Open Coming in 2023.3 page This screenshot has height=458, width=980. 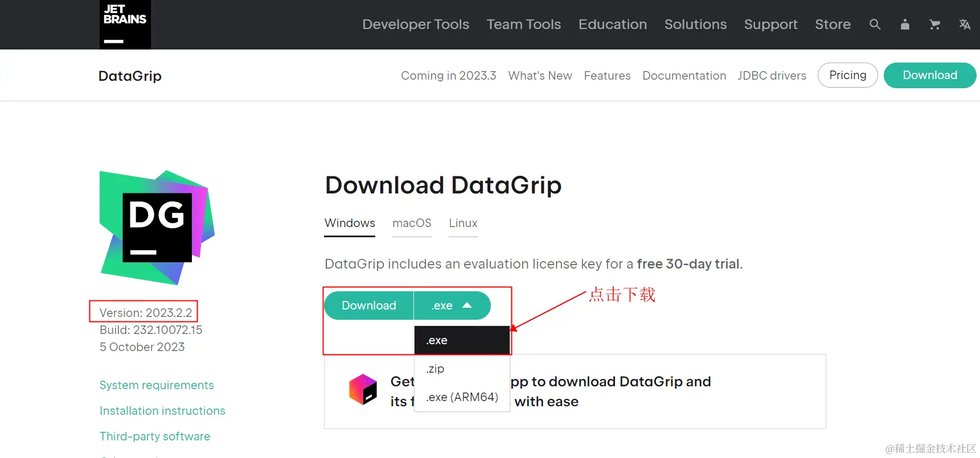(x=449, y=76)
